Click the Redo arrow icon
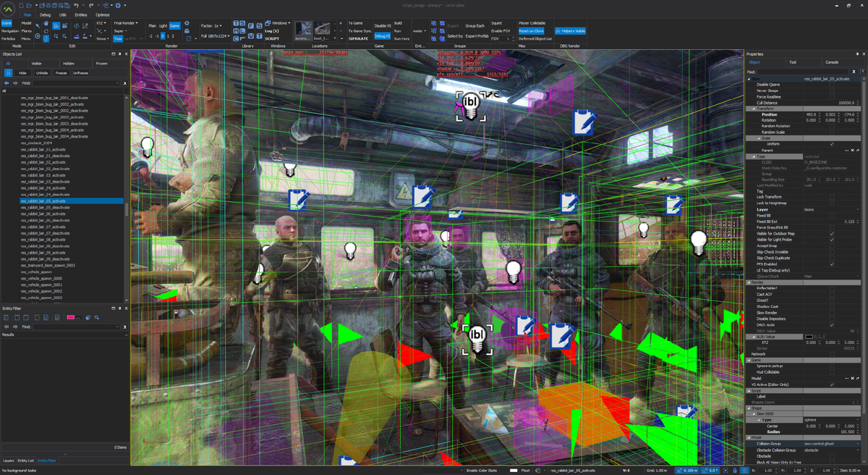868x475 pixels. 91,5
